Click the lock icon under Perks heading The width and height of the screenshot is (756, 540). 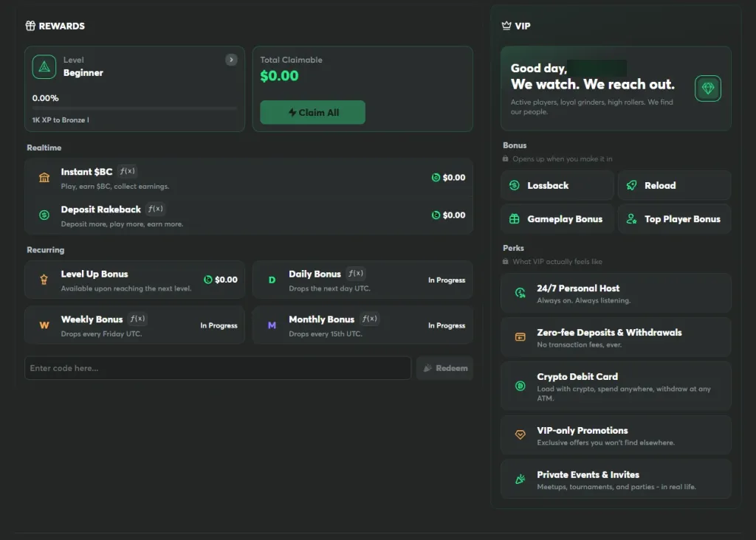(505, 261)
